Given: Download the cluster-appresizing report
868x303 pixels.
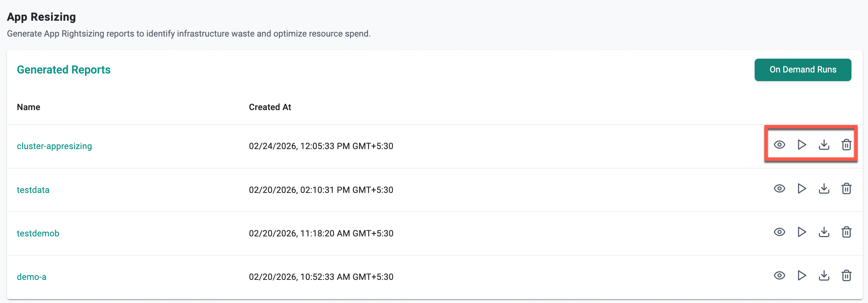Looking at the screenshot, I should pos(824,145).
